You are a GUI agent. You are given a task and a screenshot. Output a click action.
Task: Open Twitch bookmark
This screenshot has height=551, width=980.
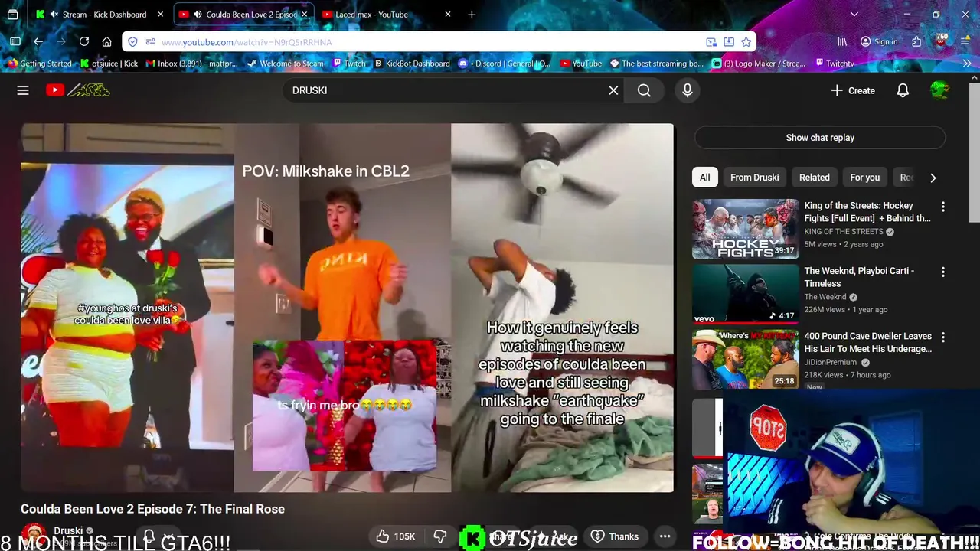(x=349, y=64)
